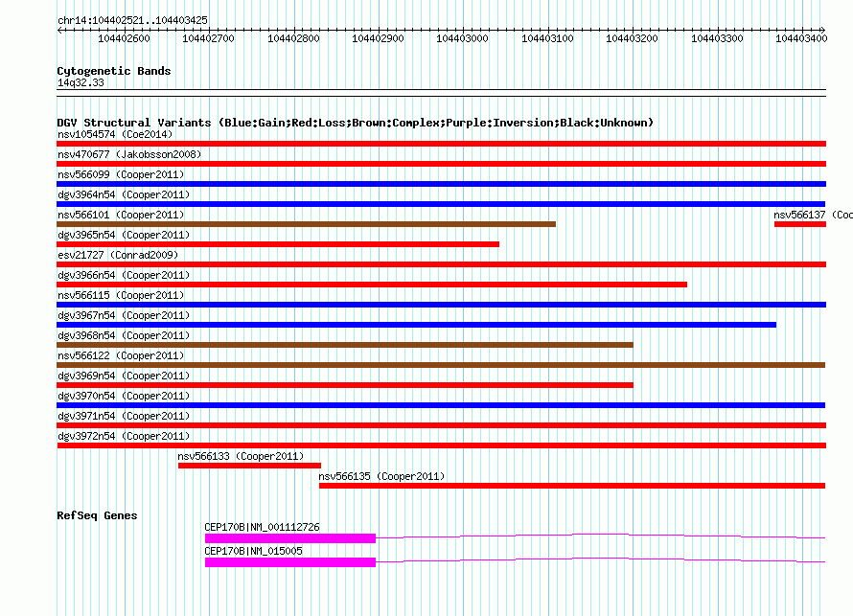Click the short red nsv566137 bar
This screenshot has height=616, width=853.
click(x=800, y=224)
